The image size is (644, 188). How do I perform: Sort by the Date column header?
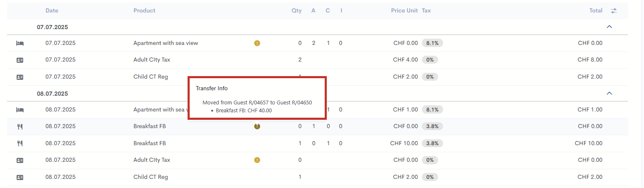pyautogui.click(x=52, y=11)
